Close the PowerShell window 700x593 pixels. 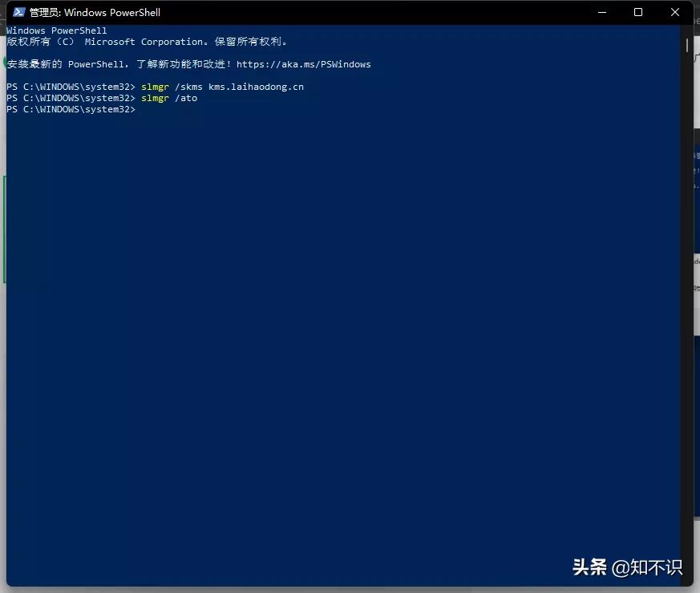tap(674, 12)
